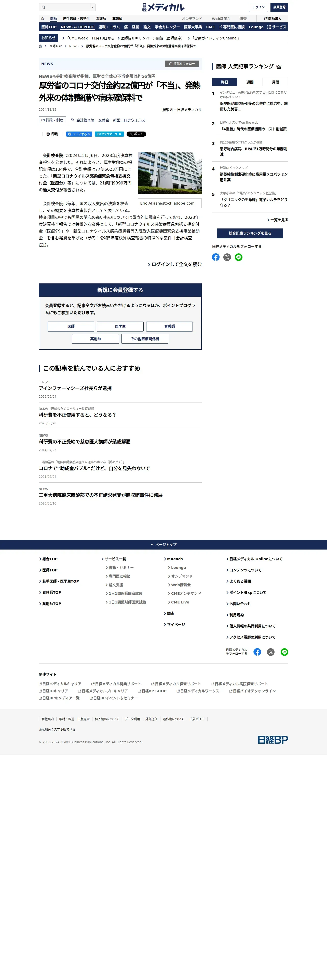The height and width of the screenshot is (980, 327).
Task: Select the 薬剤師 tab in top nav
Action: (x=117, y=19)
